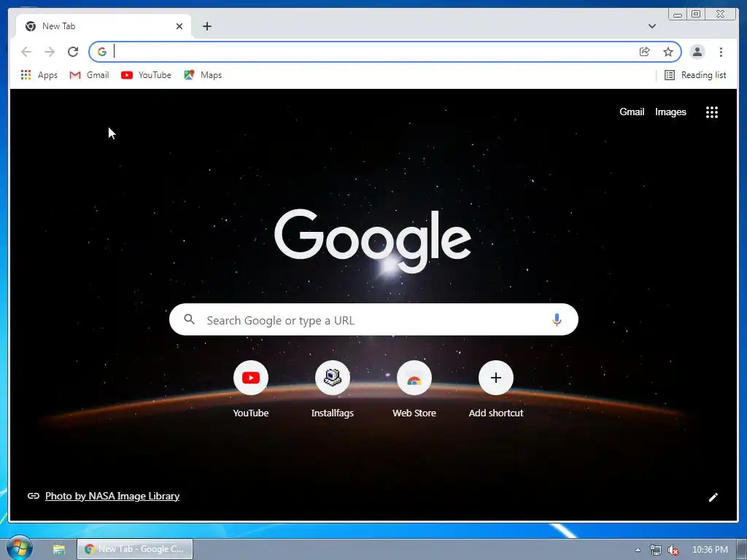Click the Search Google or type a URL box
This screenshot has width=747, height=560.
373,319
